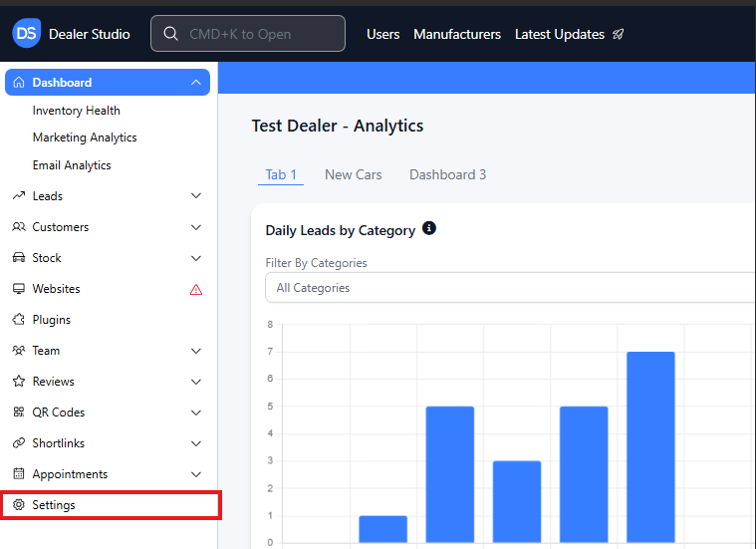756x549 pixels.
Task: Expand the Appointments section chevron
Action: 196,474
